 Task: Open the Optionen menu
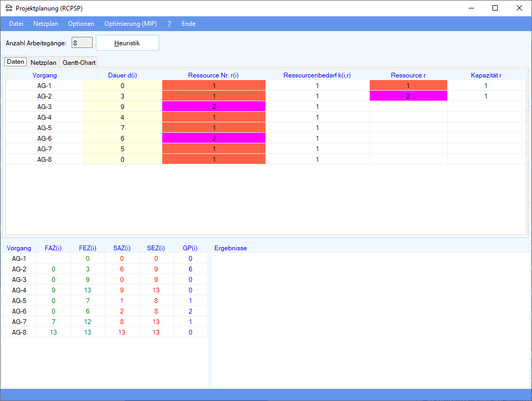81,24
